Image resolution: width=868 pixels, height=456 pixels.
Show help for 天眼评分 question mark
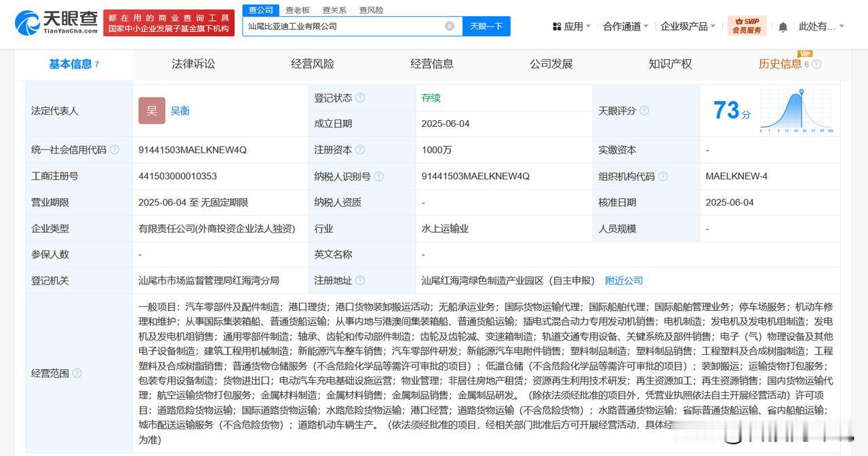[644, 111]
